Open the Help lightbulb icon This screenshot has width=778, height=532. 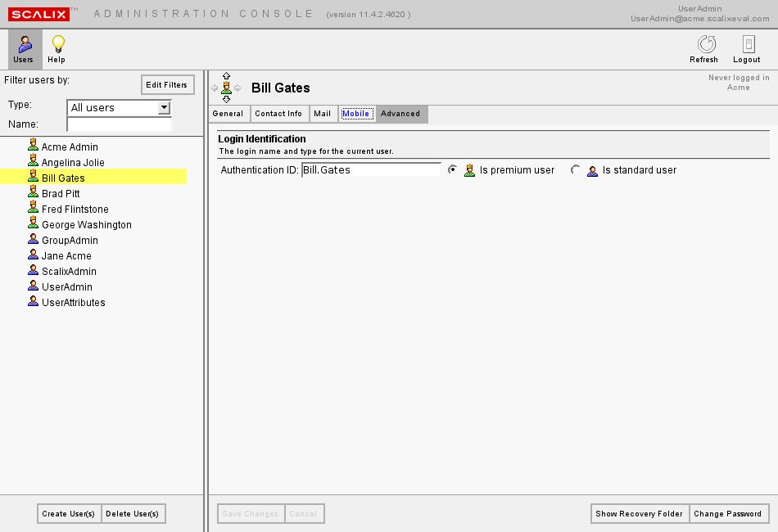tap(57, 49)
